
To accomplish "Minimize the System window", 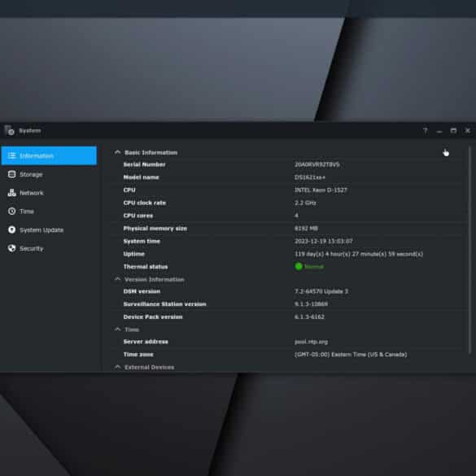I will click(439, 131).
